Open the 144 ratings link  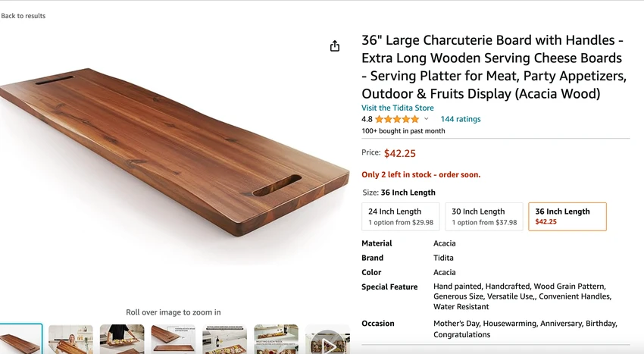pos(461,119)
